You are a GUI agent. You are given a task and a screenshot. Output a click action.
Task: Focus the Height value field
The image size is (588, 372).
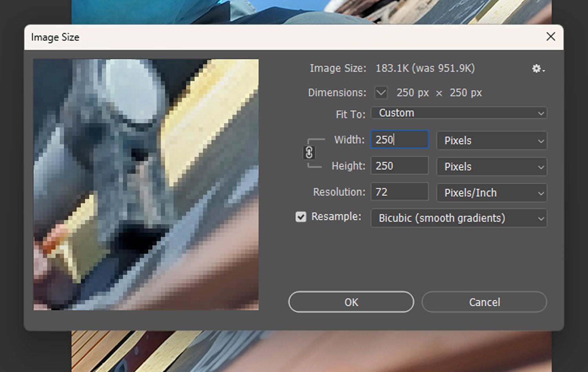(x=399, y=166)
